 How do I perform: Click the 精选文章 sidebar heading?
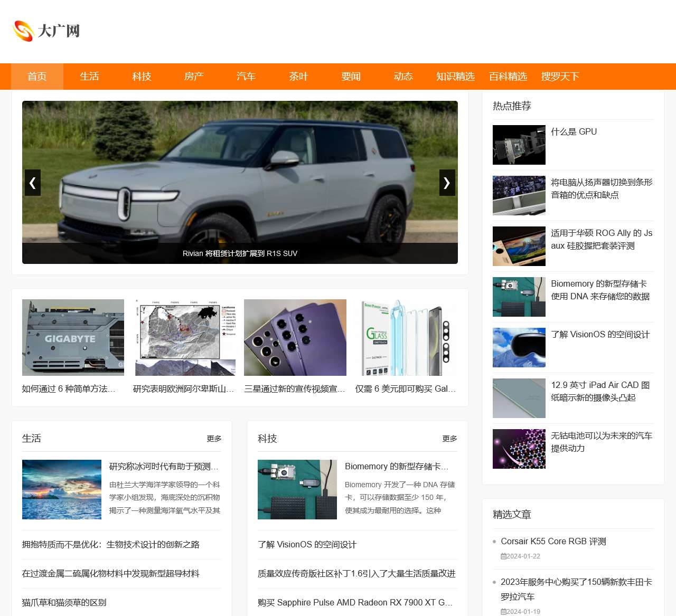[x=512, y=515]
